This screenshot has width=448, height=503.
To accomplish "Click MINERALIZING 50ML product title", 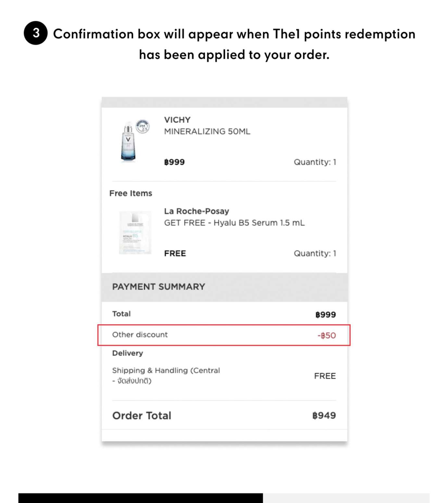I will 207,132.
